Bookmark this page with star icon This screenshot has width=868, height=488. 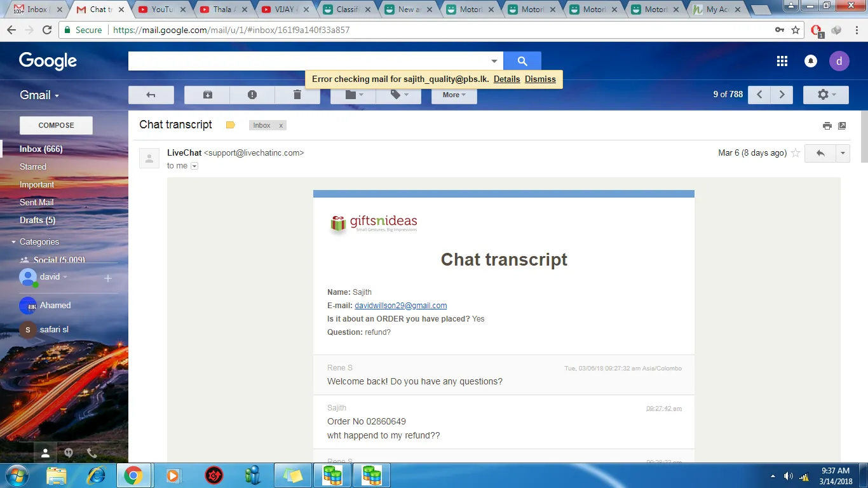pos(796,30)
